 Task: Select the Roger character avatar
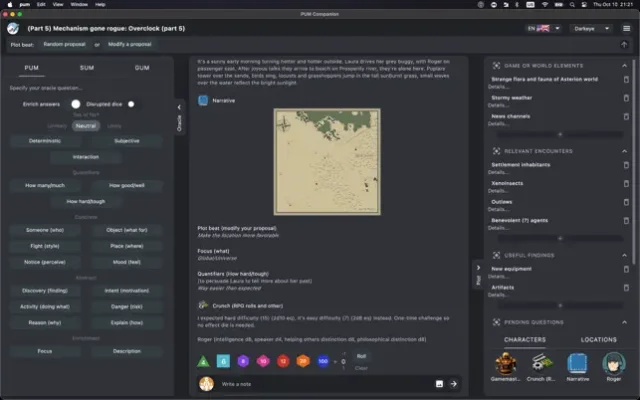coord(613,363)
